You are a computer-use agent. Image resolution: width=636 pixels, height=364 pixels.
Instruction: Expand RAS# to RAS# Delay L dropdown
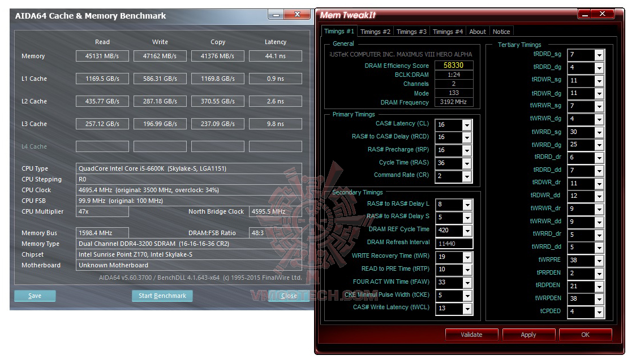[467, 205]
